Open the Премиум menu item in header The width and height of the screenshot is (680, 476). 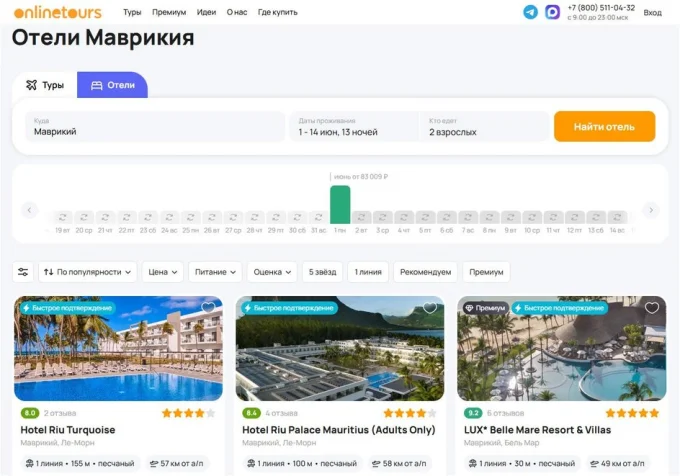(169, 12)
